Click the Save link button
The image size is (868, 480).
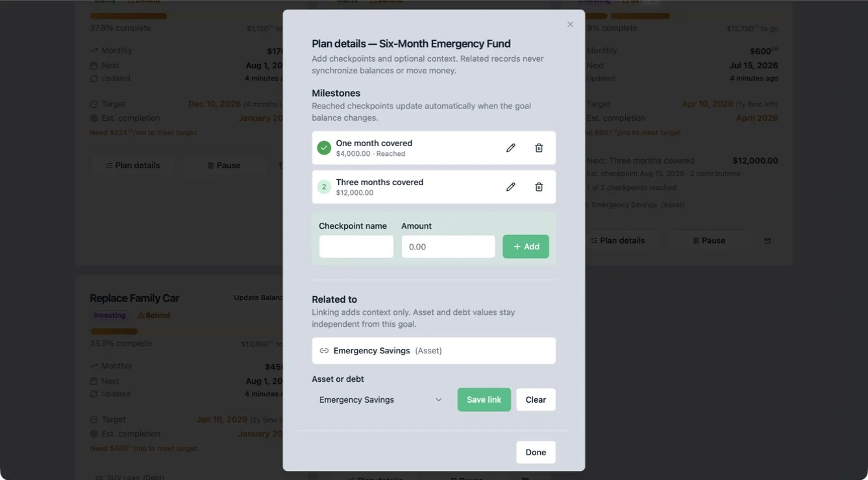(484, 400)
